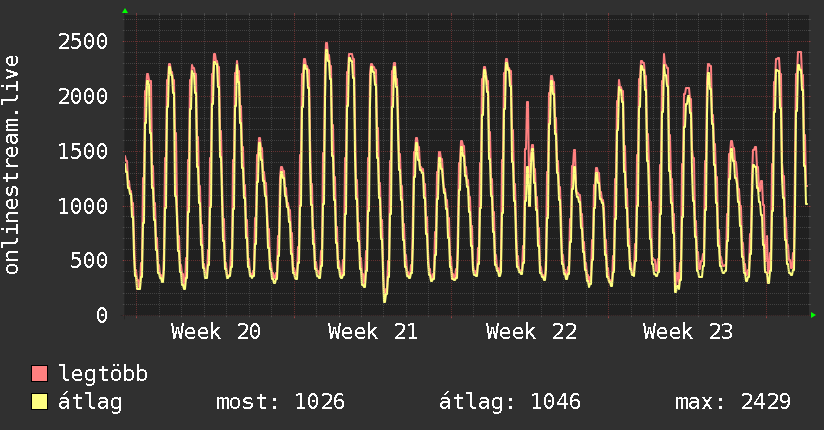Click the 500 y-axis tick label
824x430 pixels.
click(89, 261)
